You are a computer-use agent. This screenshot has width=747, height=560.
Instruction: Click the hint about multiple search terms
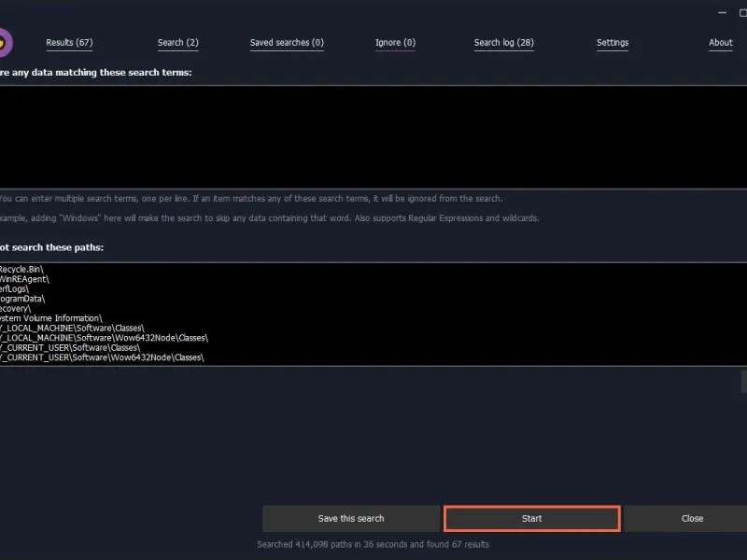251,199
